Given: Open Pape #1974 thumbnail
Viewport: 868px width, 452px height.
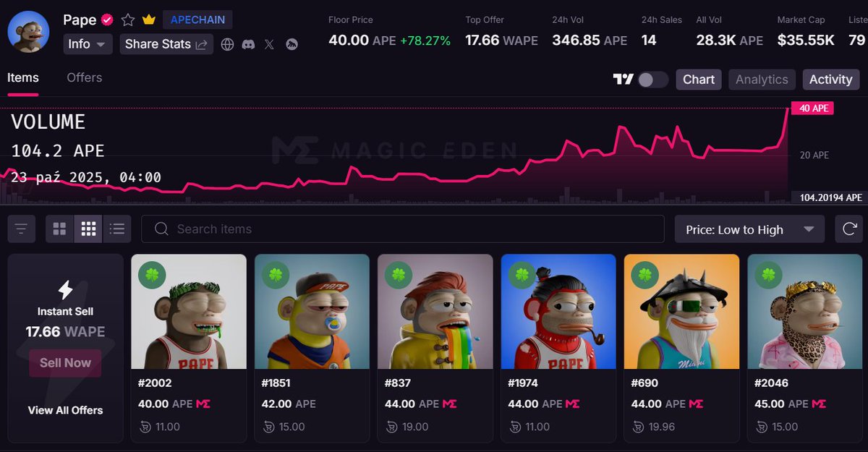Looking at the screenshot, I should (558, 312).
